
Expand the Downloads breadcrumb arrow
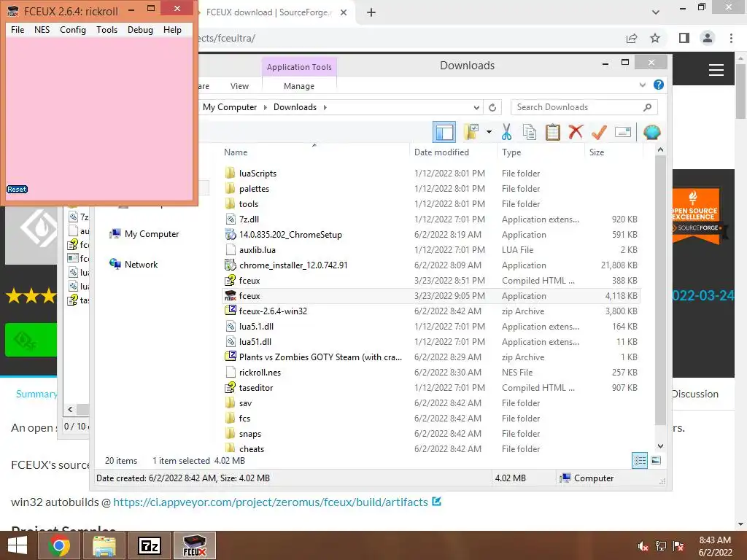click(325, 108)
